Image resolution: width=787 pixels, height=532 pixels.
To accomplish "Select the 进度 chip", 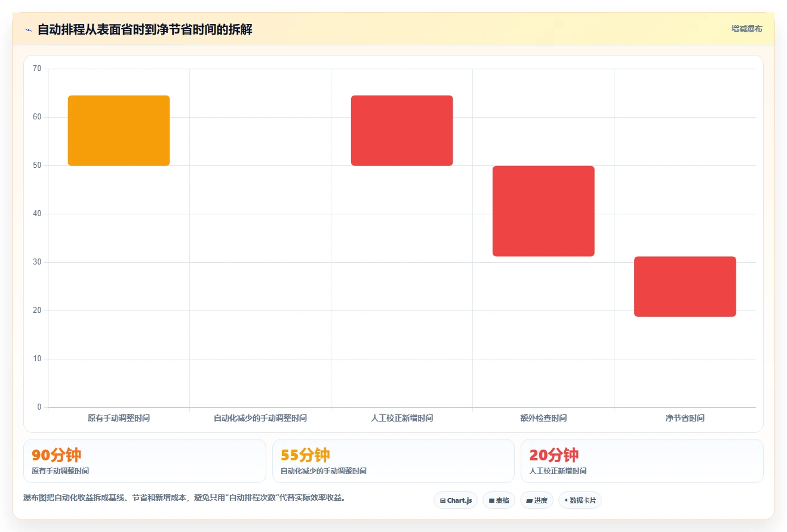I will coord(537,500).
